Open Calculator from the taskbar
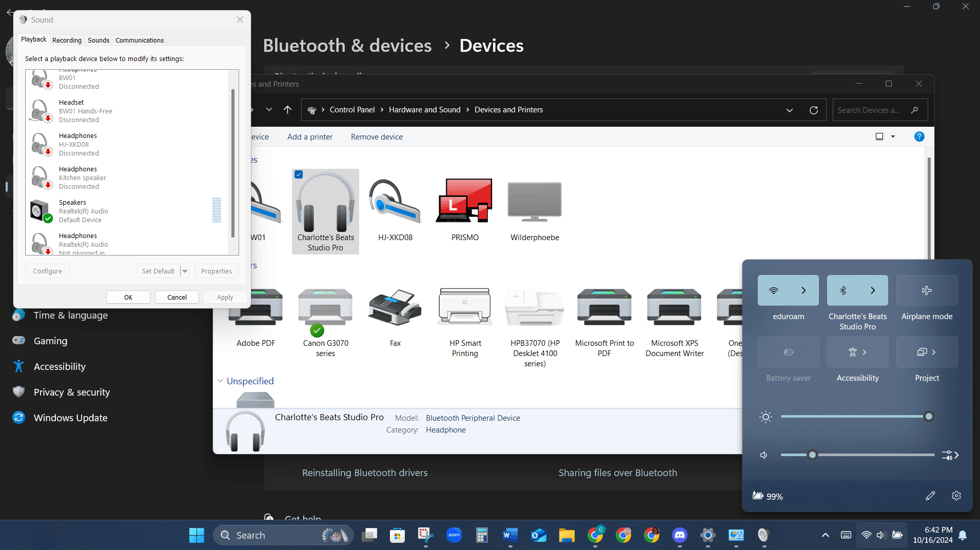 click(x=482, y=535)
